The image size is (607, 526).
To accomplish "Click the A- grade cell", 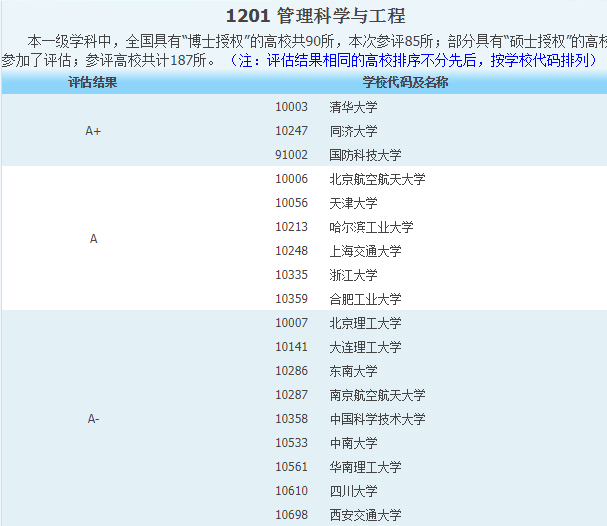I will coord(93,419).
